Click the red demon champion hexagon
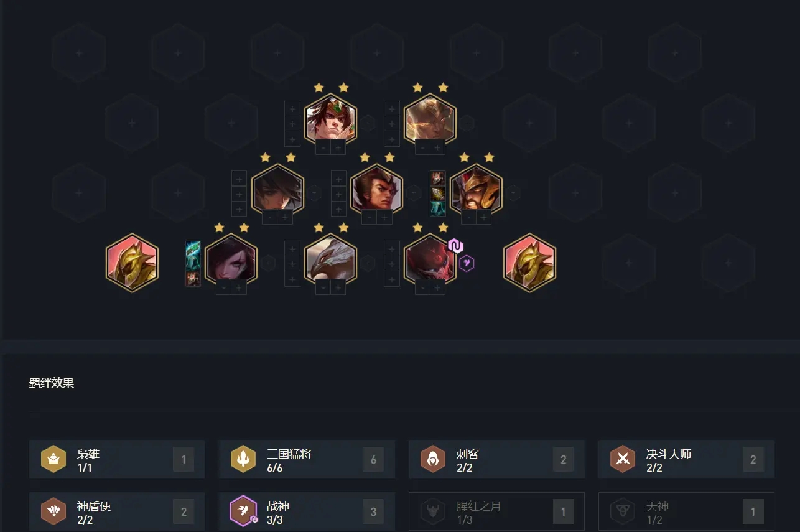 pos(430,260)
